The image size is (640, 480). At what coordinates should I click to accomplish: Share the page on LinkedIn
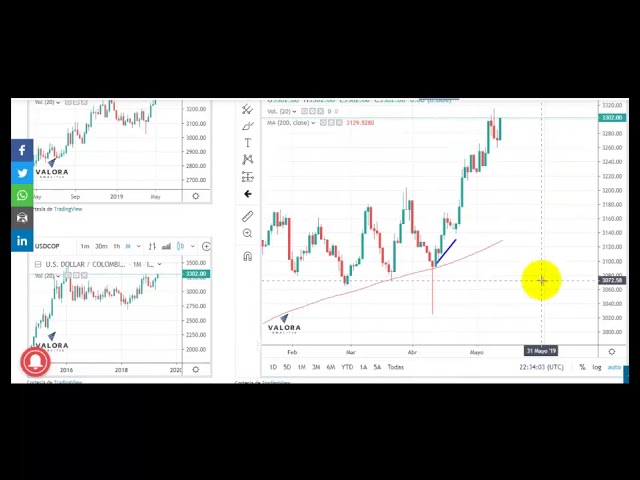(22, 241)
